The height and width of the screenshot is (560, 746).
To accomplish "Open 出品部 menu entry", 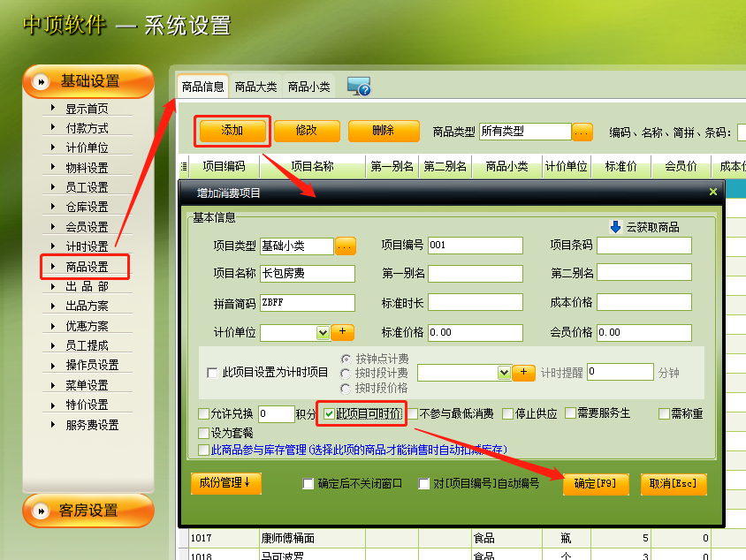I will pos(87,286).
